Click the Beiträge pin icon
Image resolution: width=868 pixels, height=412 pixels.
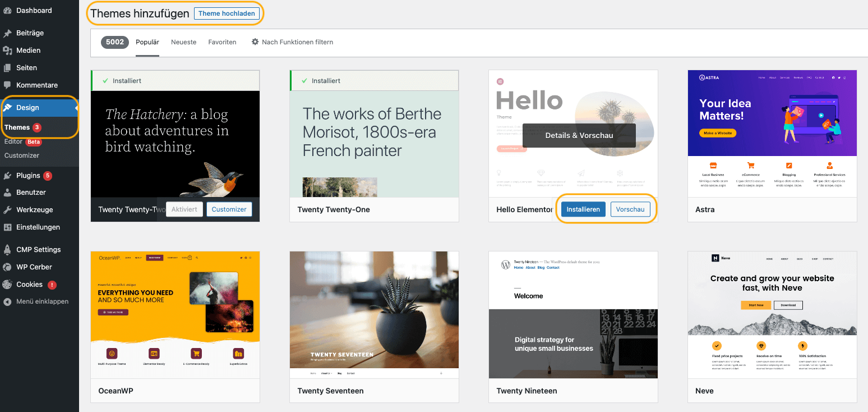7,33
